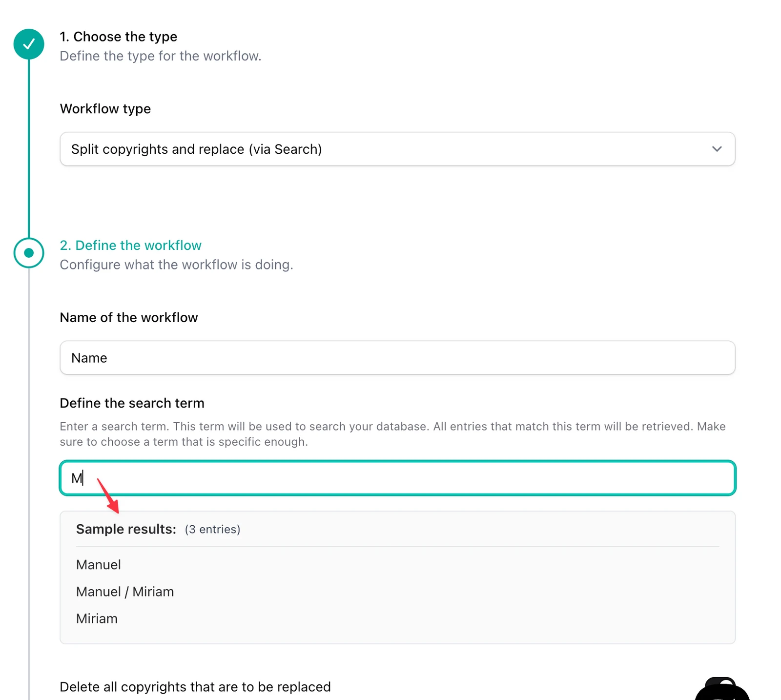Click the "Configure what the workflow is doing" subtitle
The height and width of the screenshot is (700, 781).
[x=176, y=265]
